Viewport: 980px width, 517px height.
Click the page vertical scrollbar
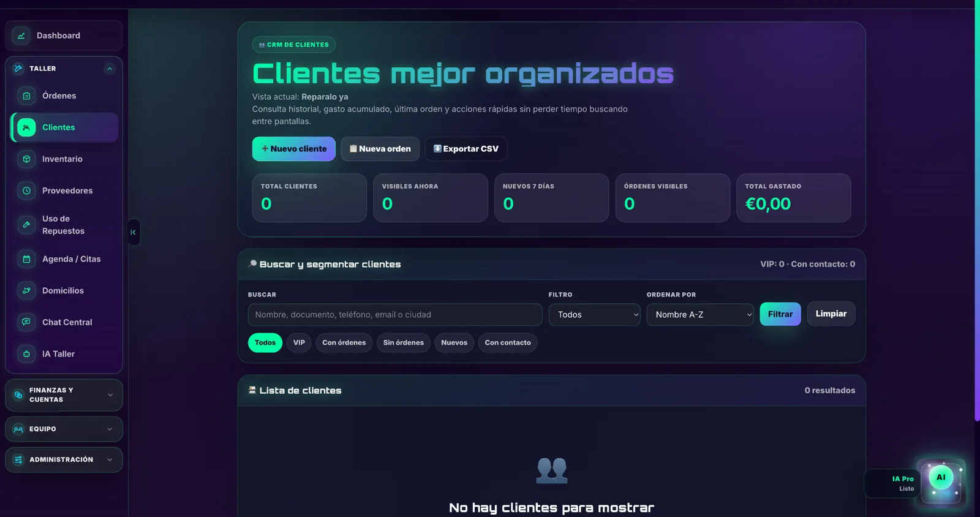click(x=977, y=211)
